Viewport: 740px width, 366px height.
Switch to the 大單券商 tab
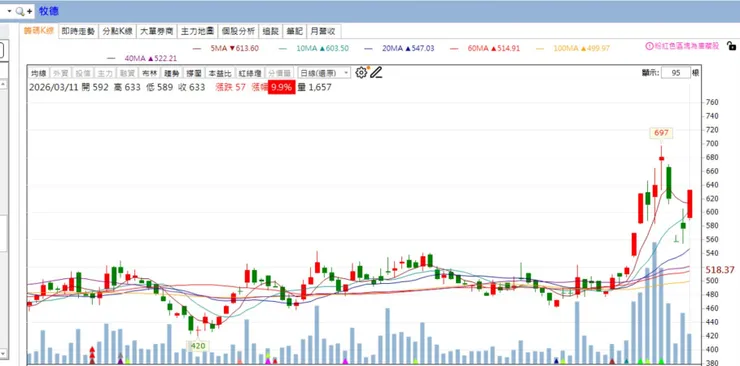157,32
